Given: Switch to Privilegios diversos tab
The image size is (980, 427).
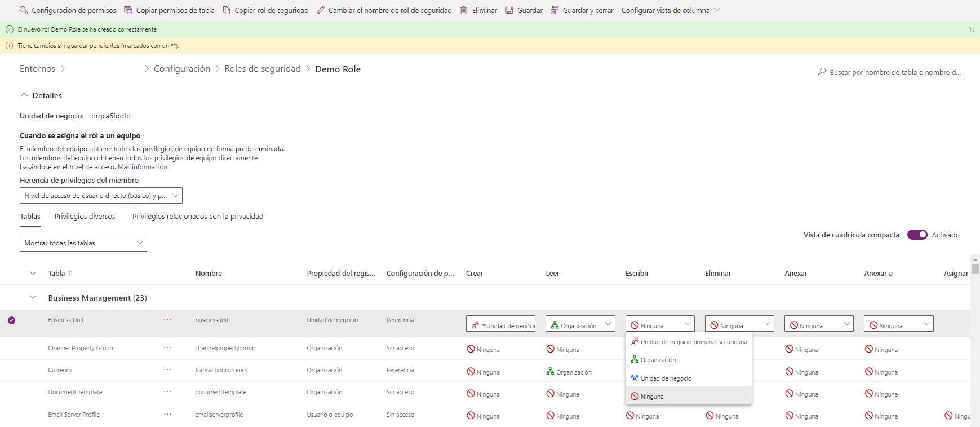Looking at the screenshot, I should coord(85,217).
